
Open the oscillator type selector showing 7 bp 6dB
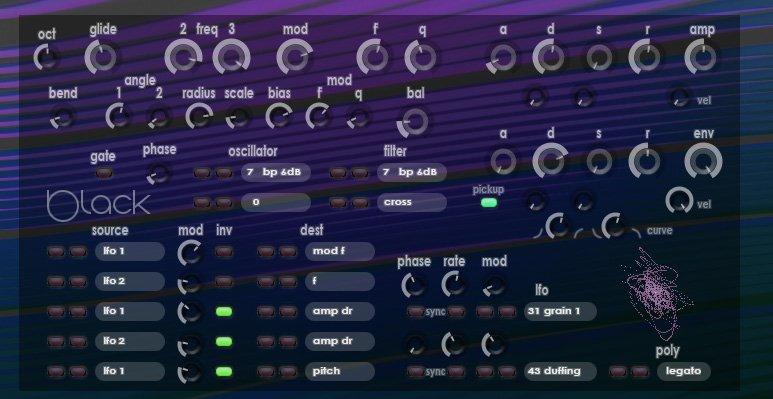click(276, 173)
